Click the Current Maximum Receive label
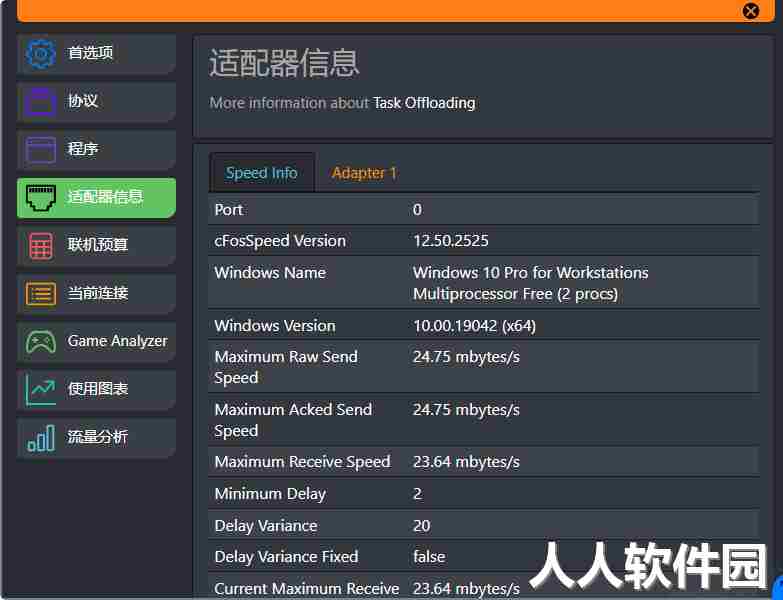 pyautogui.click(x=307, y=589)
